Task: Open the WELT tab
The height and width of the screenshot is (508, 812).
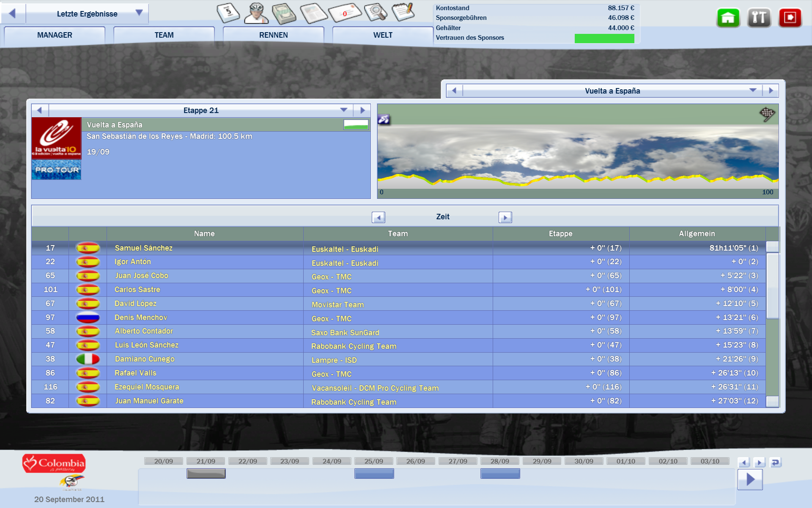Action: pyautogui.click(x=383, y=35)
